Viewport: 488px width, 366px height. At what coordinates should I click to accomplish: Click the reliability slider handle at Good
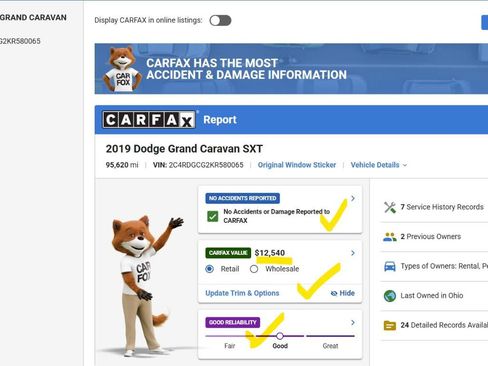tap(280, 336)
